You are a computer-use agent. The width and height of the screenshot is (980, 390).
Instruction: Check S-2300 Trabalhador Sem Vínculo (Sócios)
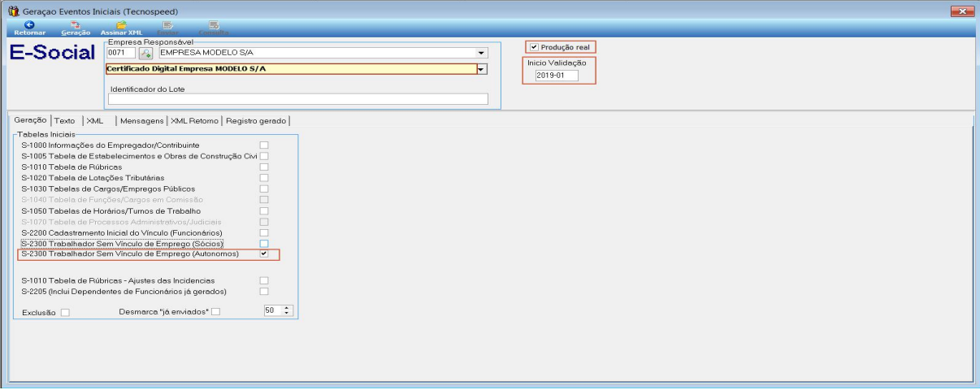pyautogui.click(x=263, y=243)
